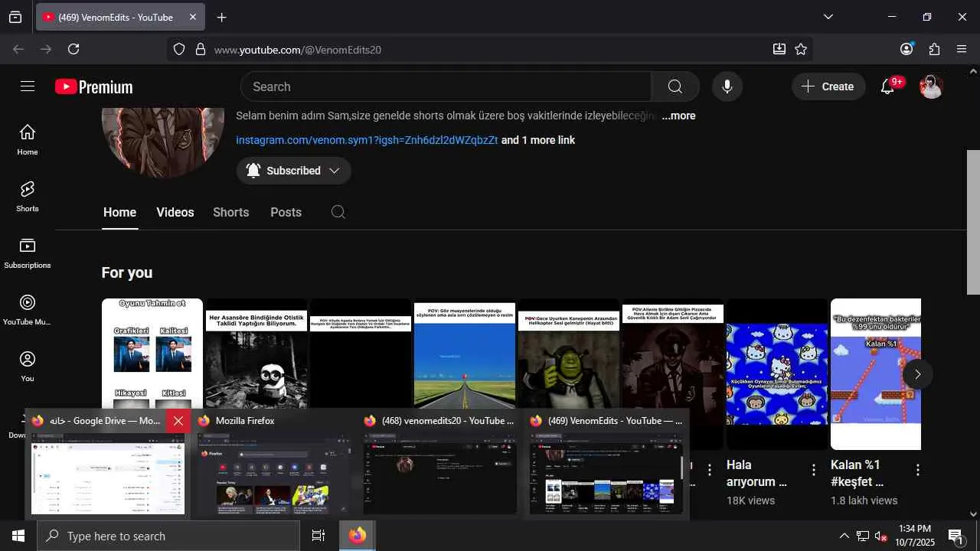980x551 pixels.
Task: Switch to the channel Shorts tab
Action: (x=231, y=212)
